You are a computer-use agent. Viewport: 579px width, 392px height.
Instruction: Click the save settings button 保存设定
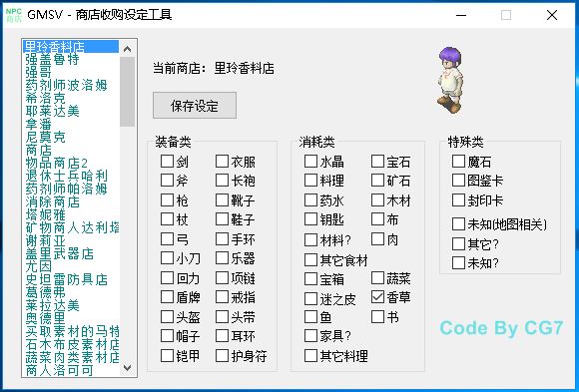tap(195, 106)
